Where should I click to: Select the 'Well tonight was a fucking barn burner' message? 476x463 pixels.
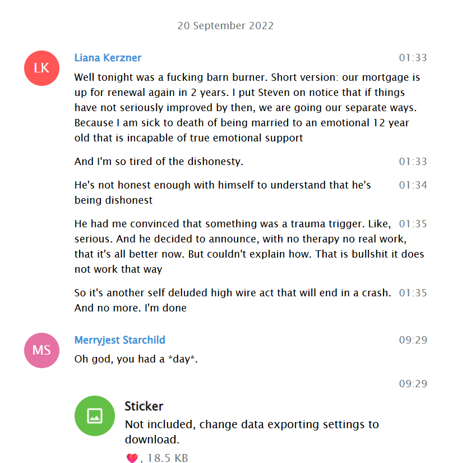[247, 108]
